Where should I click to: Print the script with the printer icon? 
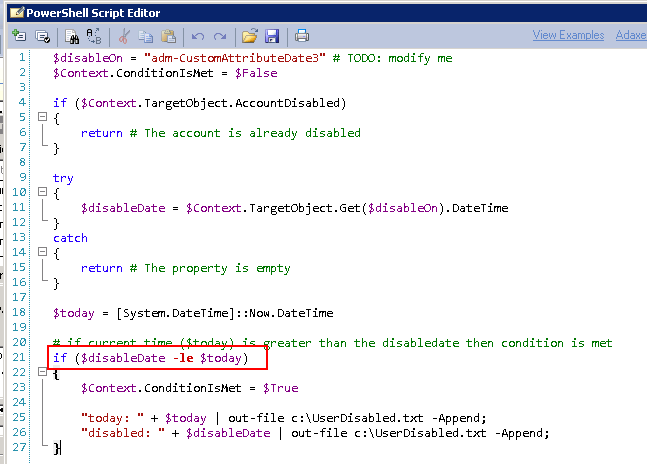pyautogui.click(x=302, y=36)
